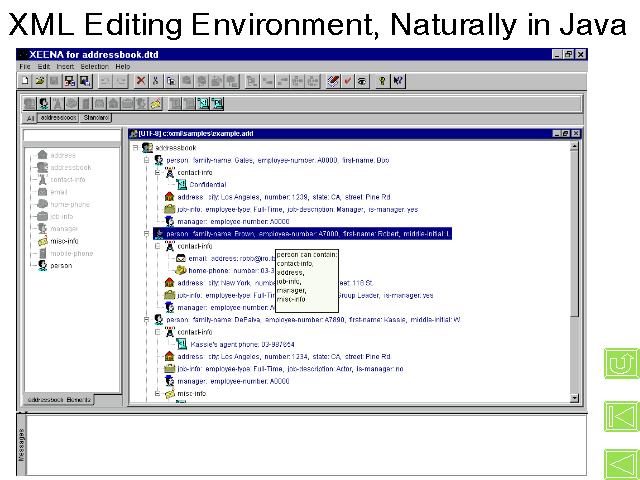Click the Open file folder icon
The height and width of the screenshot is (480, 640).
pyautogui.click(x=40, y=80)
